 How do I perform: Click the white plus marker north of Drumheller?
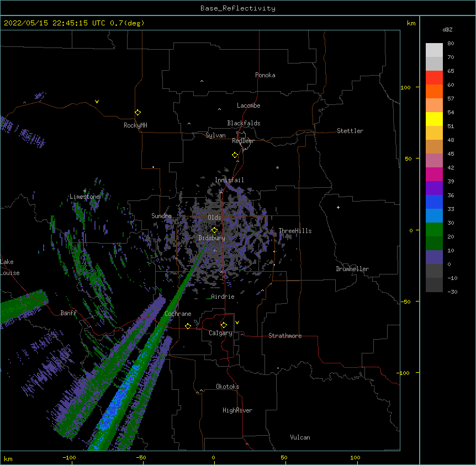point(338,207)
